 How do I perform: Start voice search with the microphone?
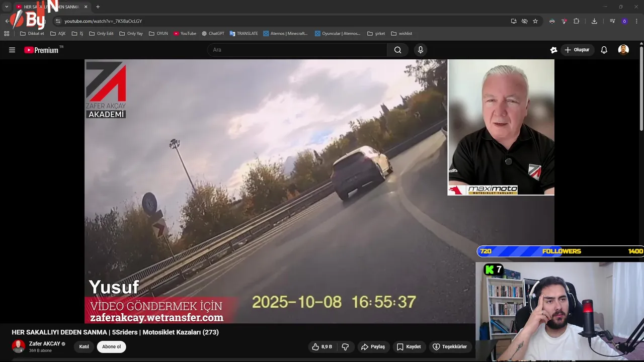421,50
